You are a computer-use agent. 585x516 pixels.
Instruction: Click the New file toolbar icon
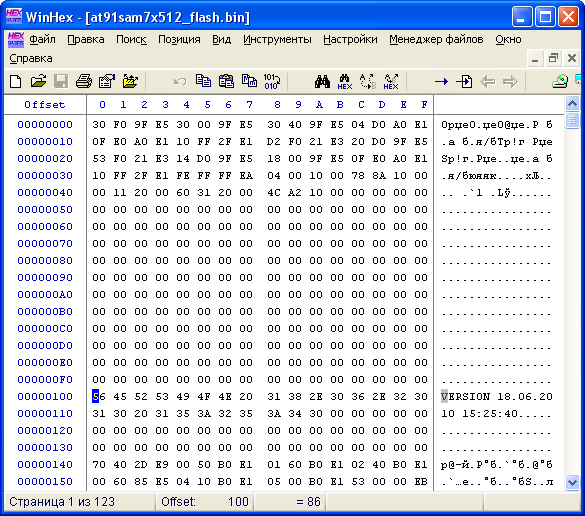15,81
